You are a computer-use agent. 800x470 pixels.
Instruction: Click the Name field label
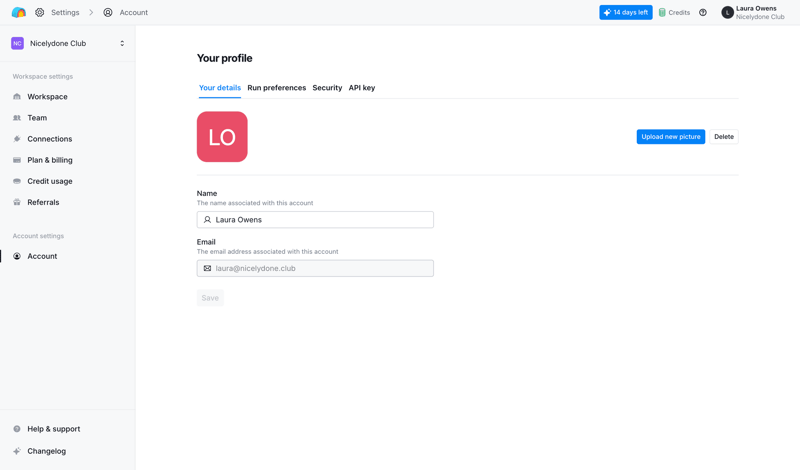point(207,193)
